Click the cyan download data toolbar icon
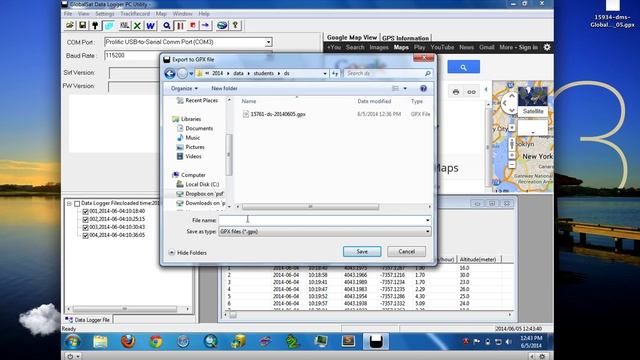This screenshot has height=360, width=640. coord(109,26)
